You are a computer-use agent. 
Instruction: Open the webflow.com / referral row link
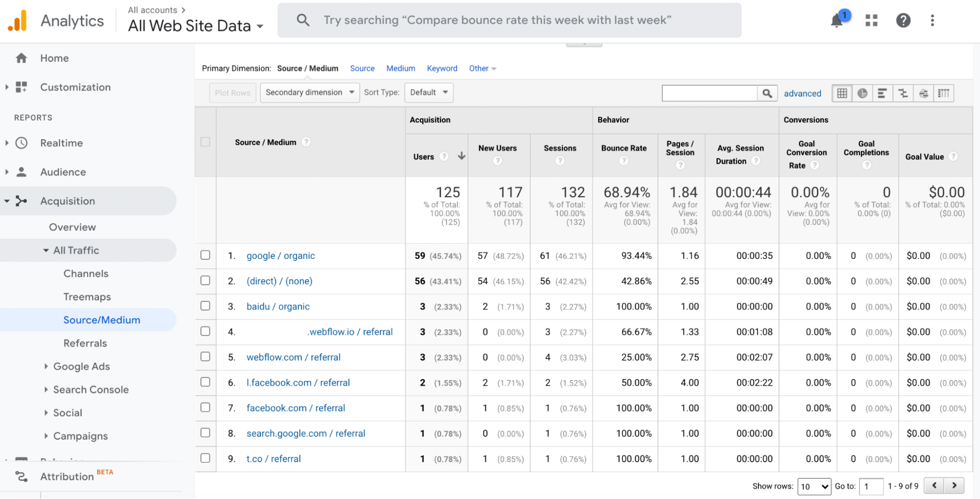(293, 357)
